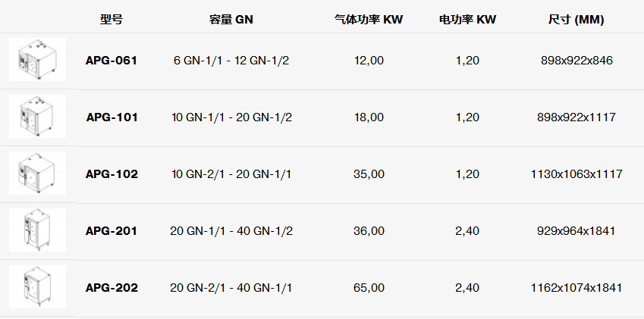644x319 pixels.
Task: Open the APG-061 oven thumbnail image
Action: click(37, 59)
